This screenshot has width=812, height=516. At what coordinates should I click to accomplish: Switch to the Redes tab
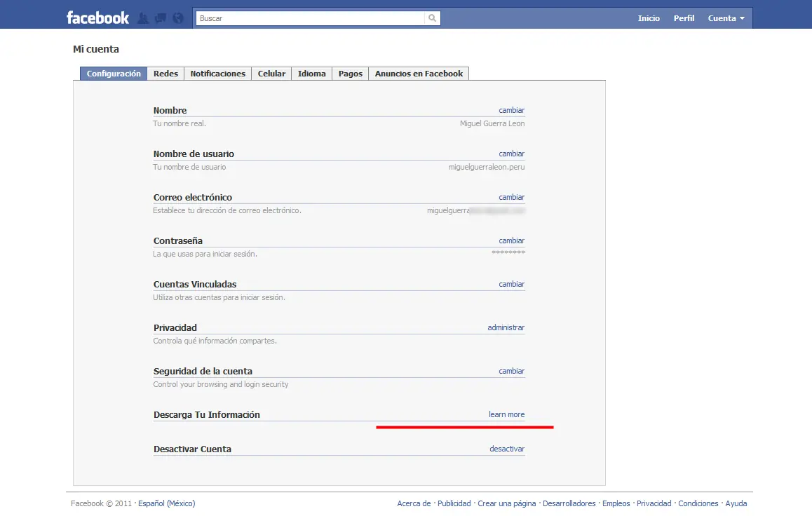click(165, 74)
